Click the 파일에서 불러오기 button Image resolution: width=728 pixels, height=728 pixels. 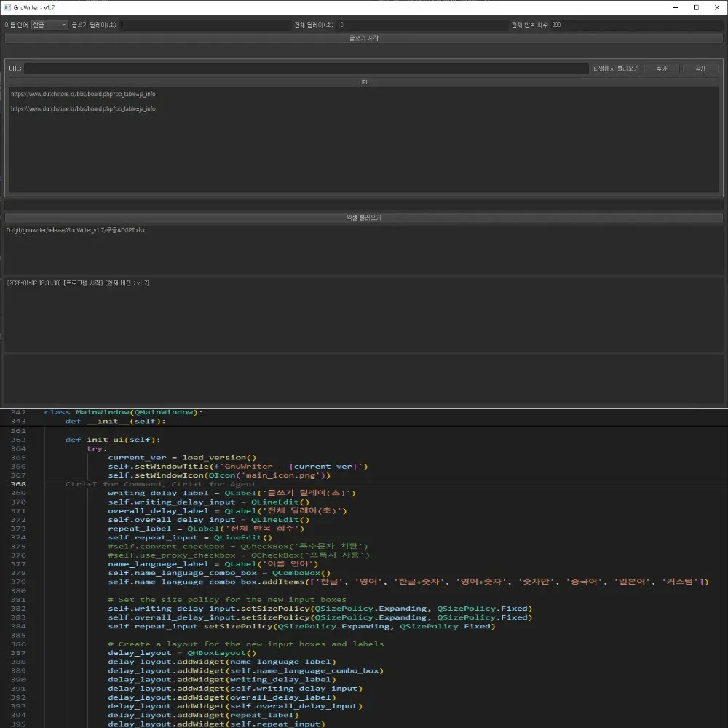tap(616, 68)
